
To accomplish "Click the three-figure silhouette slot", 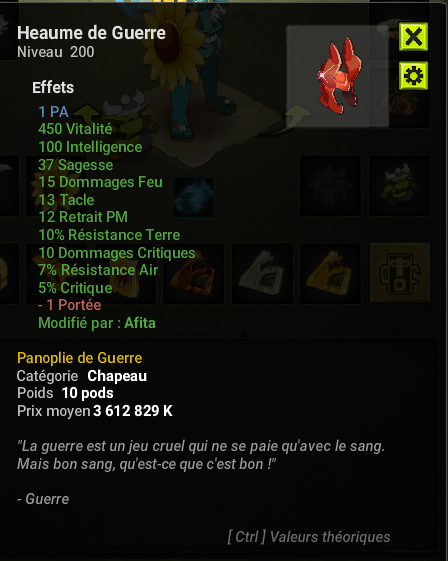I will click(x=330, y=186).
